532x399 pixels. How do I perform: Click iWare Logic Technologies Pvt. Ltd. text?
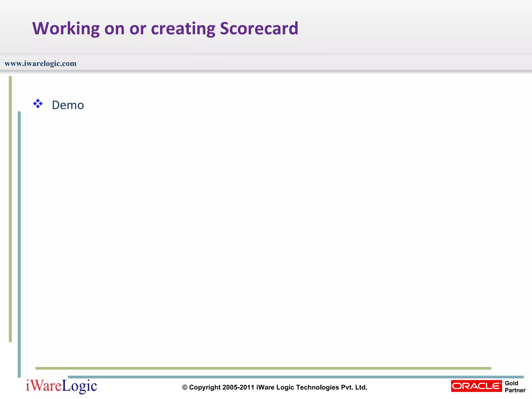312,388
